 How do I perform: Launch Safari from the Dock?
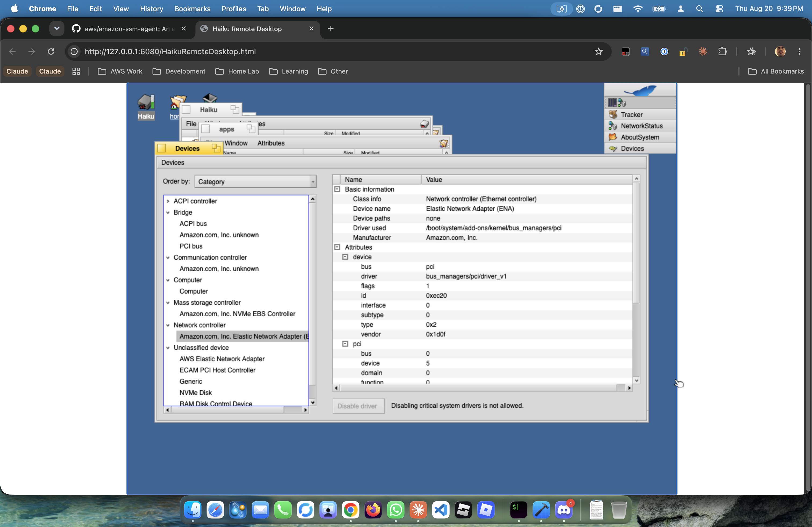(x=215, y=510)
